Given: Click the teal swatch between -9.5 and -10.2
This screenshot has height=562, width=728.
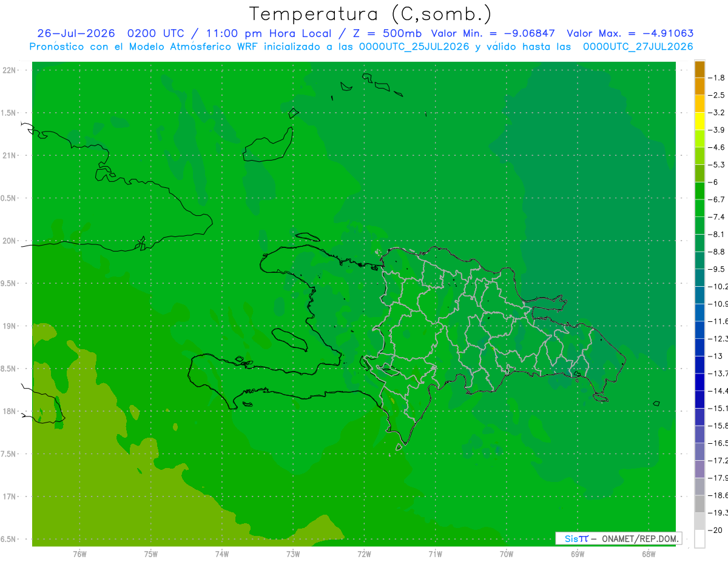Looking at the screenshot, I should pyautogui.click(x=699, y=278).
